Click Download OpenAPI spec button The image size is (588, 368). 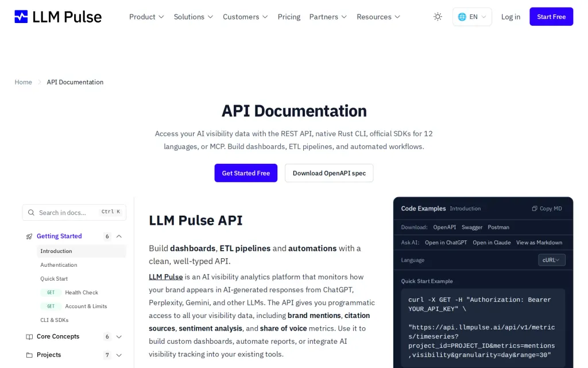[329, 173]
